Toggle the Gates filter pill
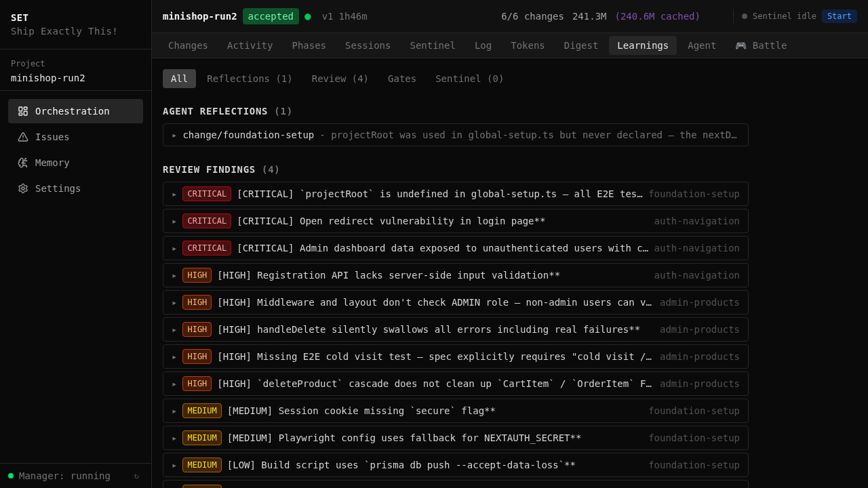 tap(401, 79)
